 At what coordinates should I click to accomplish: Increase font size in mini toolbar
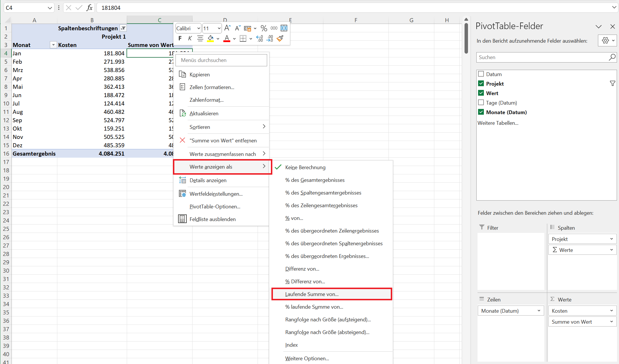coord(227,28)
